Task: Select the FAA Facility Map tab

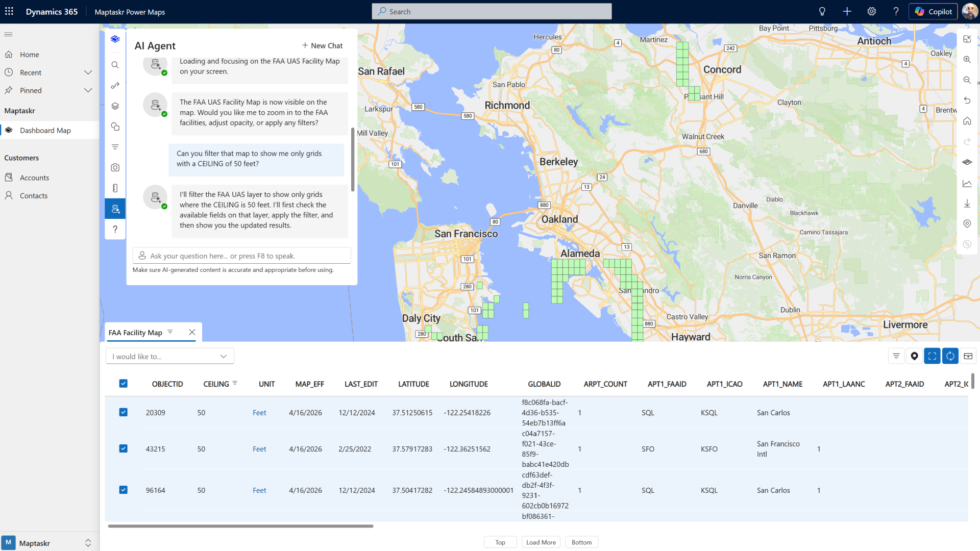Action: [135, 333]
